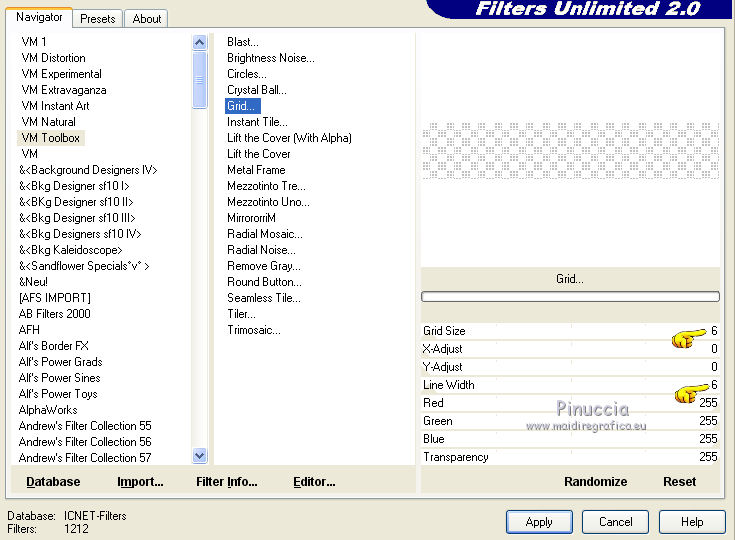
Task: Choose Radial Mosaic filter
Action: pyautogui.click(x=265, y=234)
